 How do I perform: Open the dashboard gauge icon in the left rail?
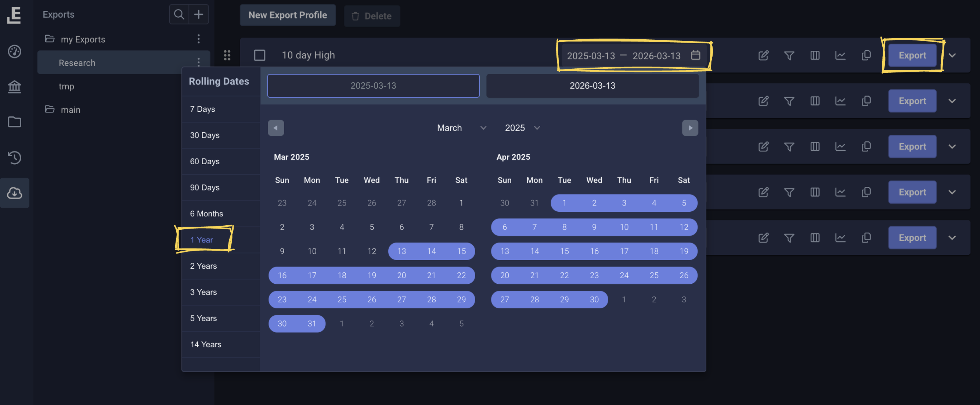click(14, 52)
